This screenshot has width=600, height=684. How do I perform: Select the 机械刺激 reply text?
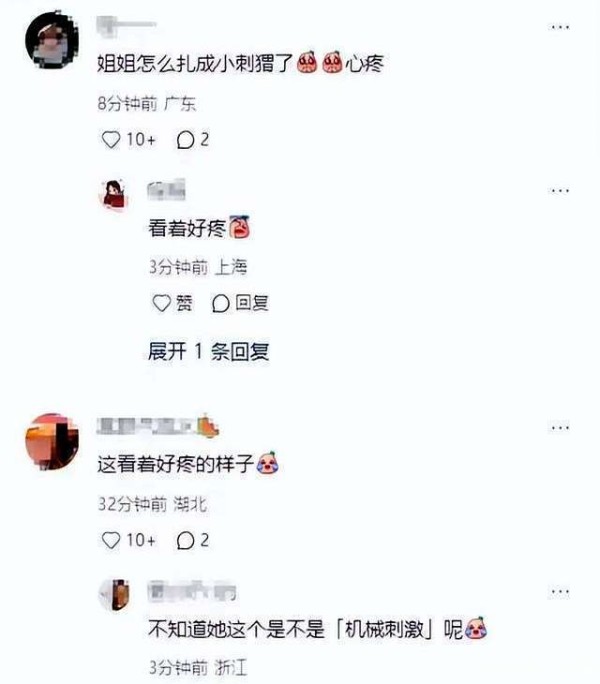[x=317, y=629]
